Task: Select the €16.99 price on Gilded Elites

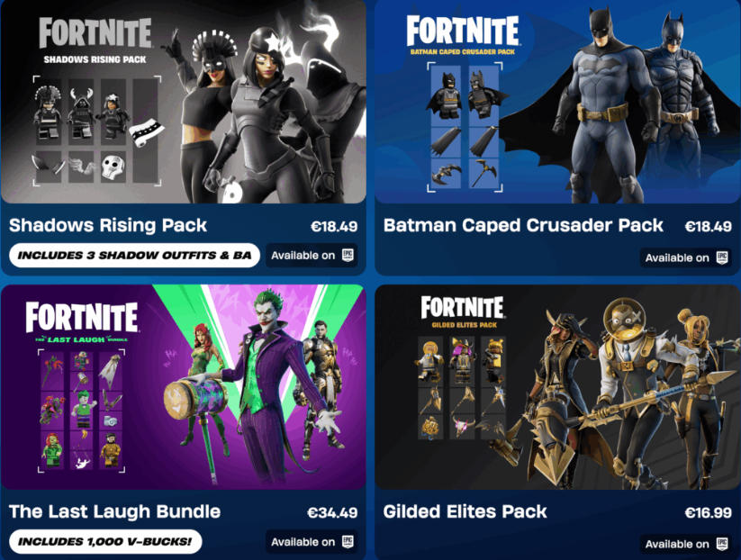Action: [708, 512]
